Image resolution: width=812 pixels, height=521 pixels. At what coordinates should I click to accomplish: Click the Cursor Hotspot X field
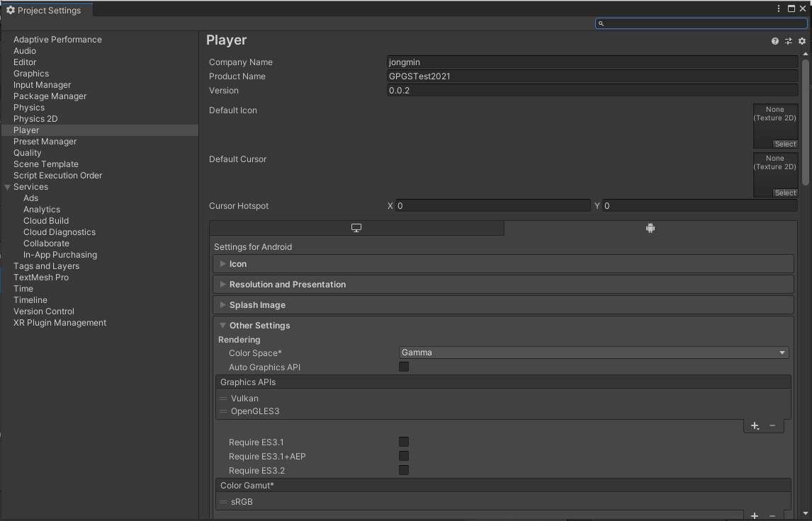coord(493,206)
